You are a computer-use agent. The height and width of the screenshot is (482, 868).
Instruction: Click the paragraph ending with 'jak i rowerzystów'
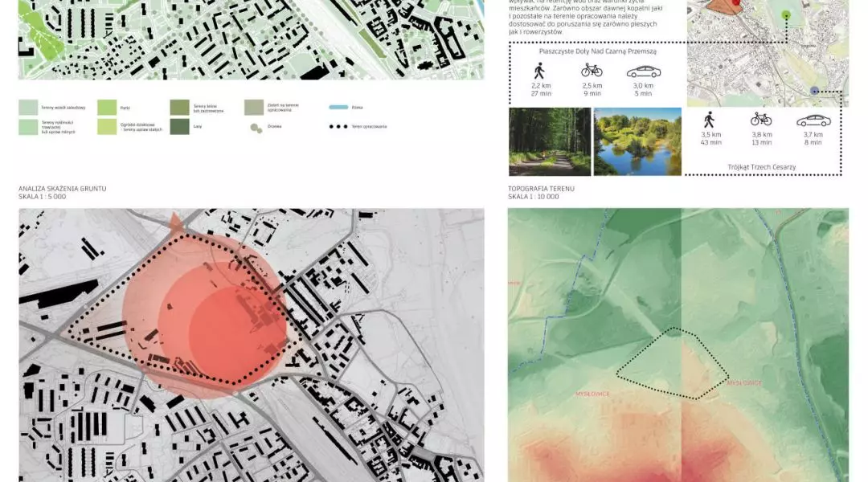(x=584, y=17)
